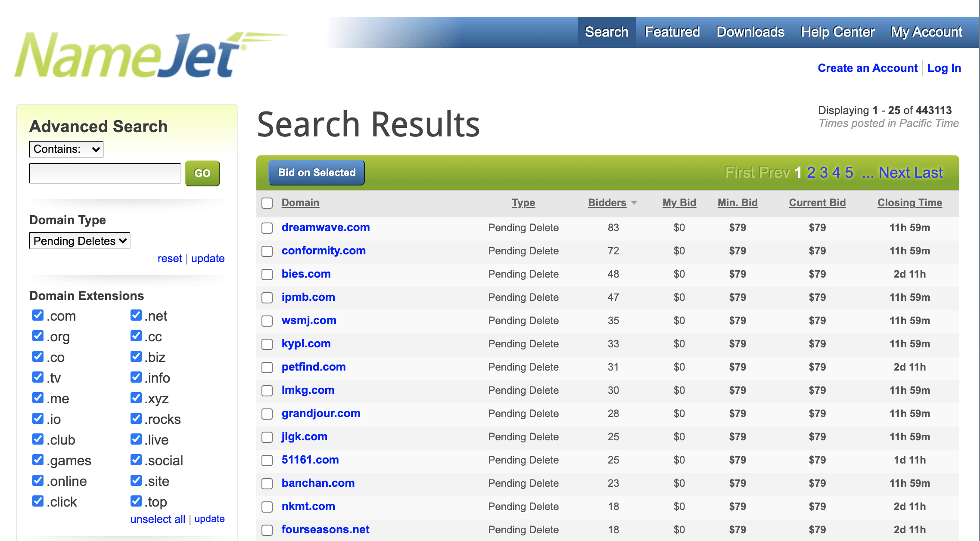The width and height of the screenshot is (980, 541).
Task: Click unselect all extensions link
Action: (158, 519)
